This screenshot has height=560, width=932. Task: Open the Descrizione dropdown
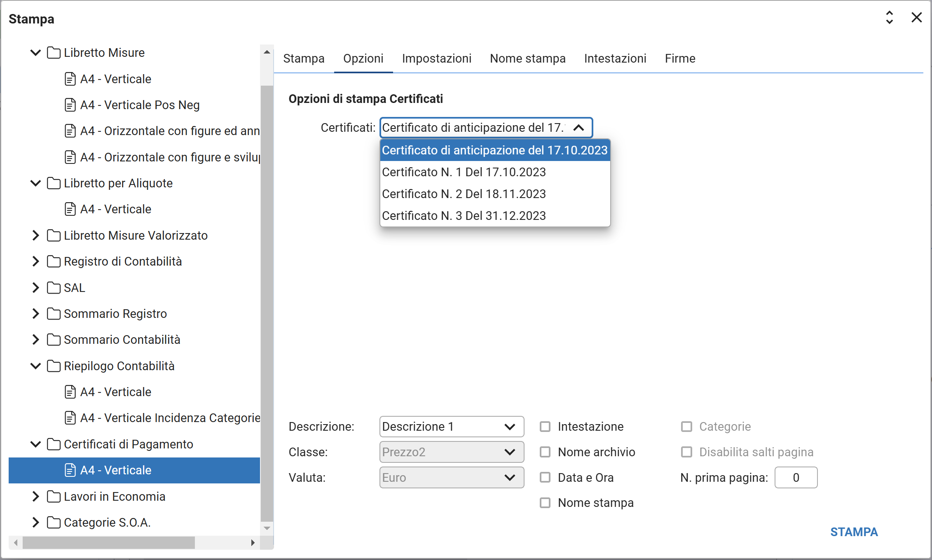coord(451,427)
